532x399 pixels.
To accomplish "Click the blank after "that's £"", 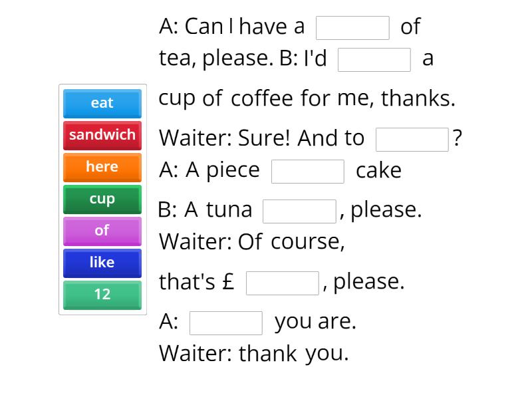I will tap(283, 282).
